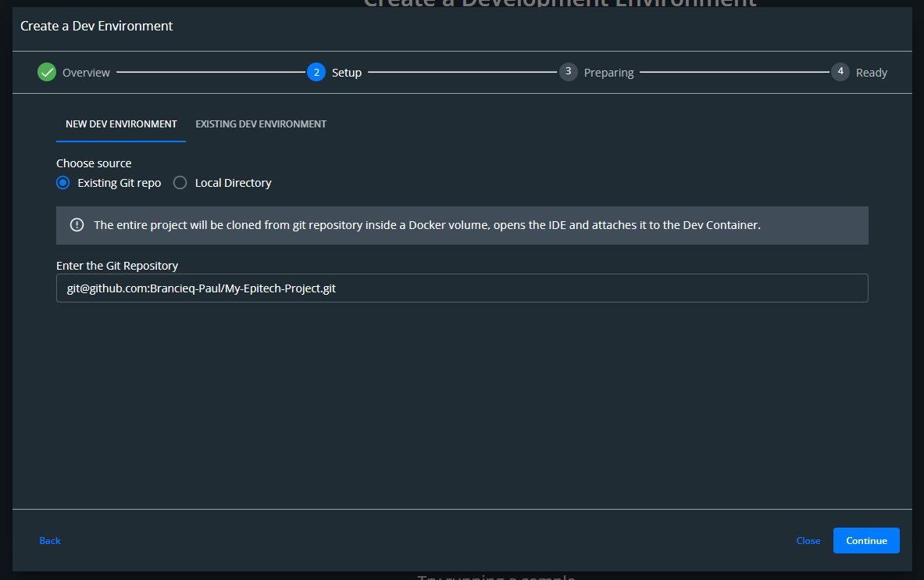
Task: Open the Existing Dev Environment tab
Action: pyautogui.click(x=261, y=124)
